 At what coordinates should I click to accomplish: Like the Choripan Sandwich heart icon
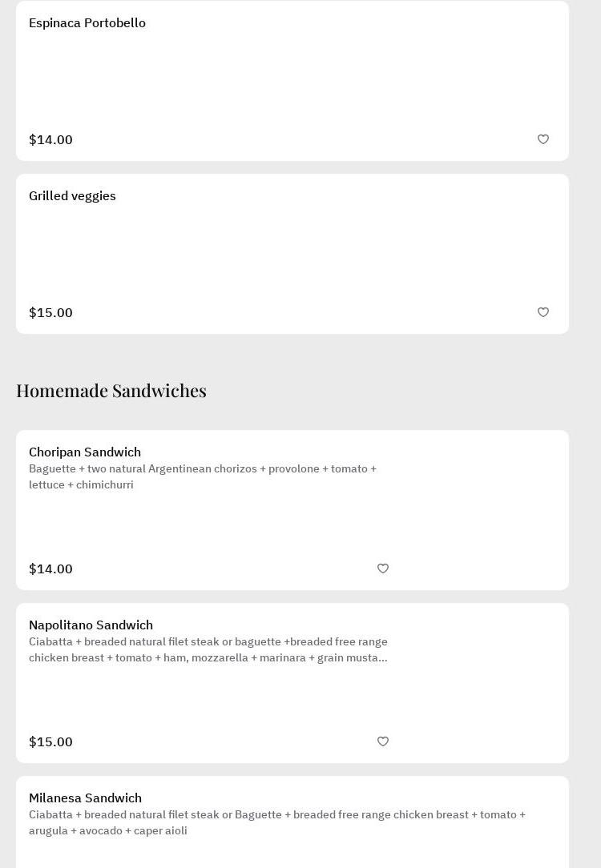click(x=383, y=569)
